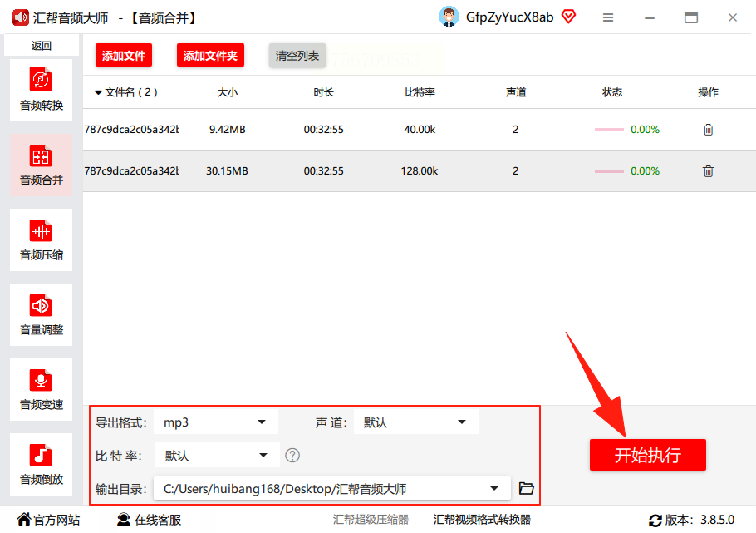Delete the 9.42MB file with trash icon

tap(708, 130)
